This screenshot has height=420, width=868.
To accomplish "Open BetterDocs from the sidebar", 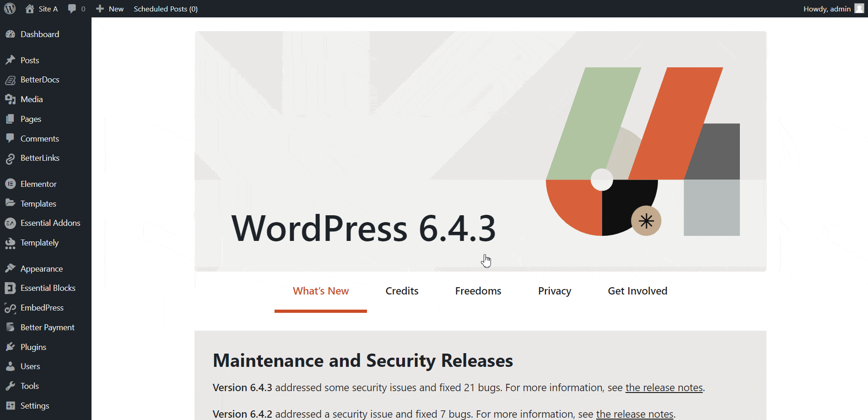I will (x=11, y=79).
